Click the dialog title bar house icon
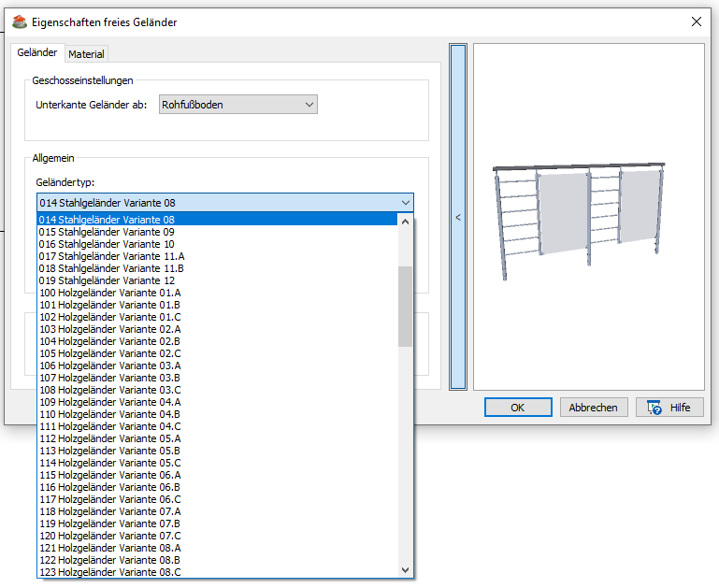Screen dimensions: 719x588 [x=19, y=22]
